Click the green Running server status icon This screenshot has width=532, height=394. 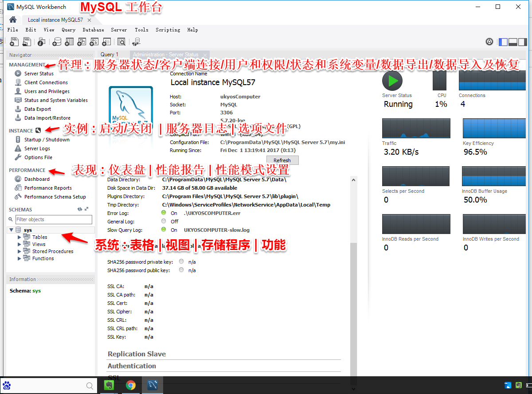click(392, 81)
